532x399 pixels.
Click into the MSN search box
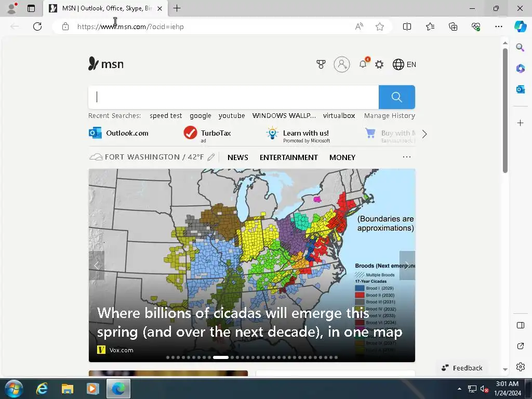[233, 97]
